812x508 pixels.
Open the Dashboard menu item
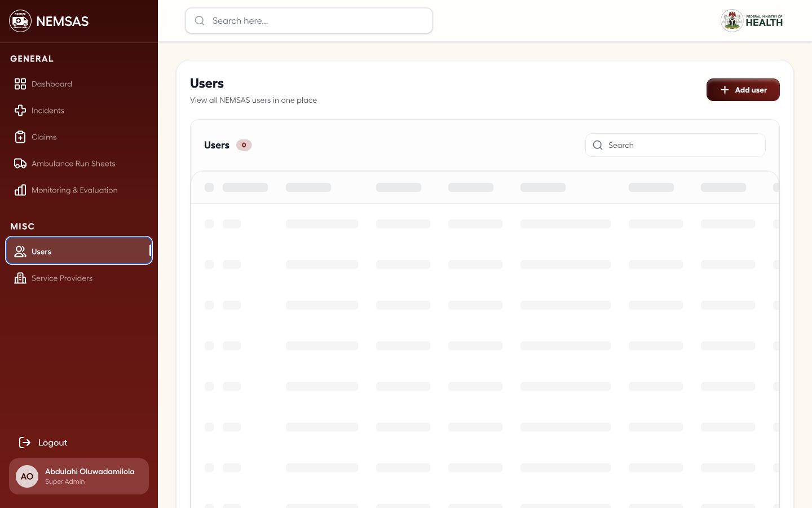(x=79, y=84)
